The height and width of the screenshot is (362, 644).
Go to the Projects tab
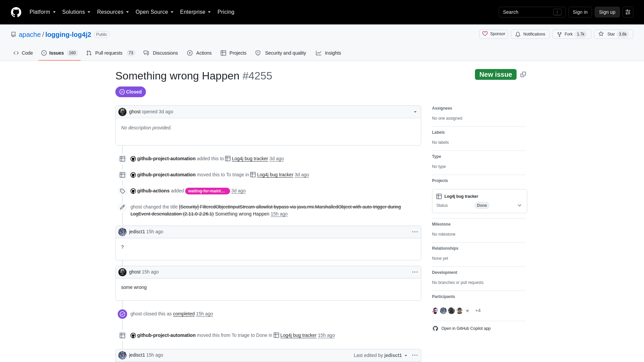233,53
